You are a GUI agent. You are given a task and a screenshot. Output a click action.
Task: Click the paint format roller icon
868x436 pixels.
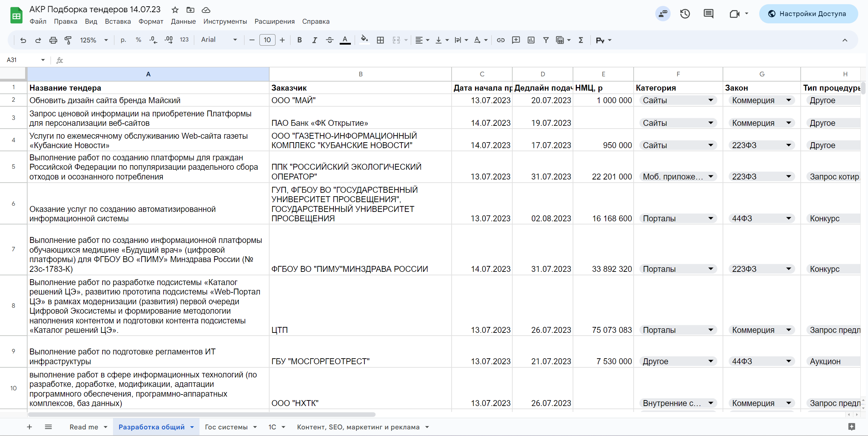68,40
